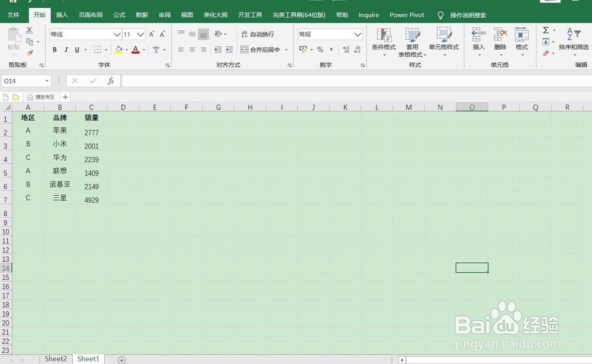Image resolution: width=592 pixels, height=364 pixels.
Task: Expand the font size dropdown
Action: [141, 34]
